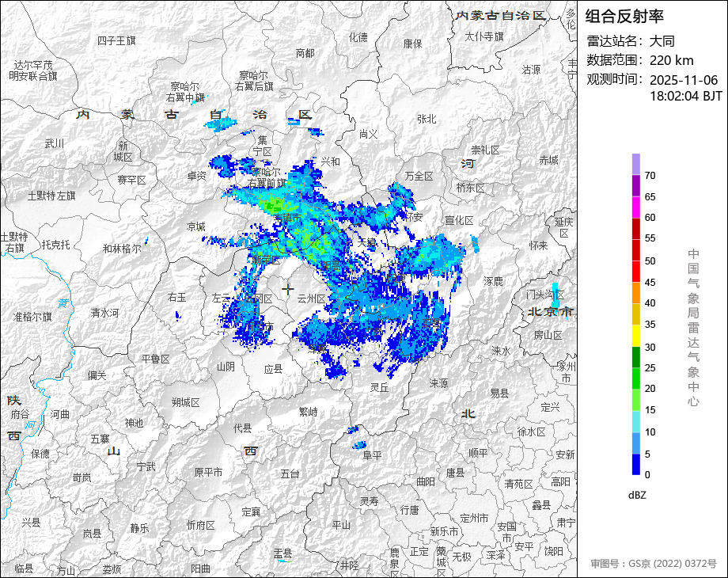
Task: Click the 云州区 map label
Action: (x=311, y=299)
